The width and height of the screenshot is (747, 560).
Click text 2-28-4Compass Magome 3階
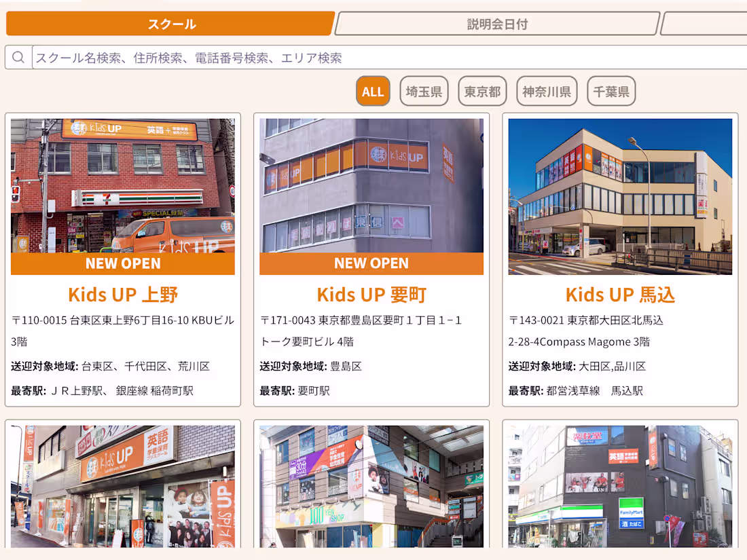(x=579, y=341)
